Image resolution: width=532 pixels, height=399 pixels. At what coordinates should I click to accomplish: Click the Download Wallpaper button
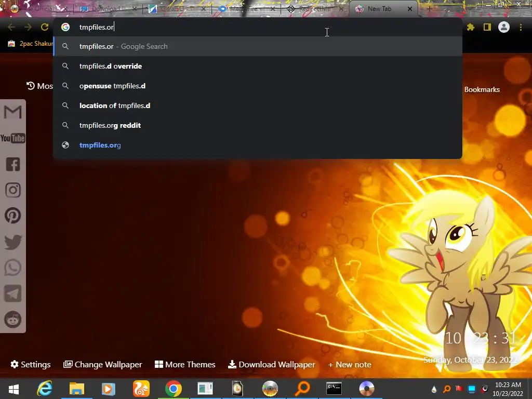point(271,364)
